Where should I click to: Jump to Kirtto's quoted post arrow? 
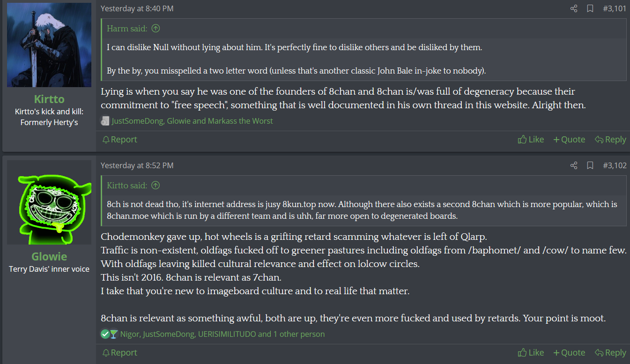(x=156, y=186)
